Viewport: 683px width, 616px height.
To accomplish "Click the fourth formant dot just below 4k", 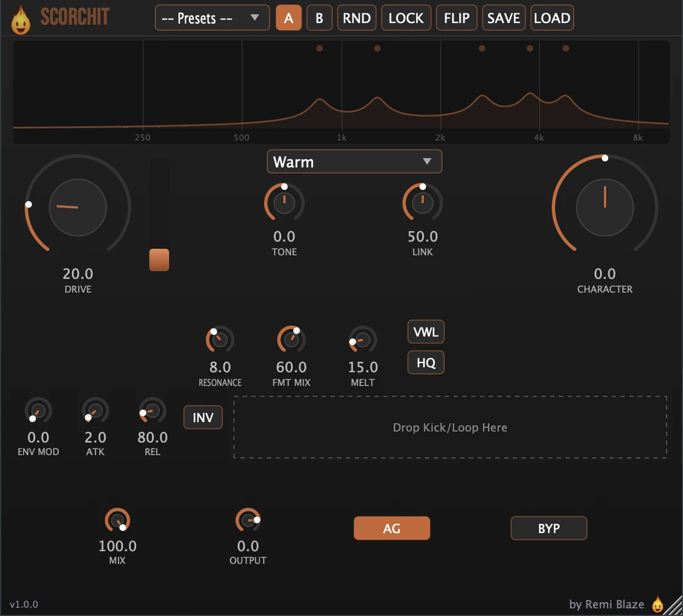I will (x=530, y=48).
